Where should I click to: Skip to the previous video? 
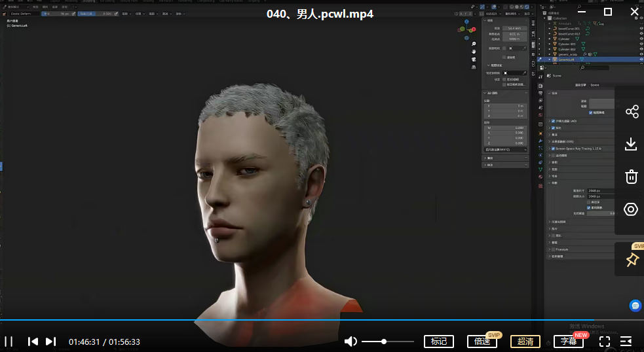click(33, 342)
